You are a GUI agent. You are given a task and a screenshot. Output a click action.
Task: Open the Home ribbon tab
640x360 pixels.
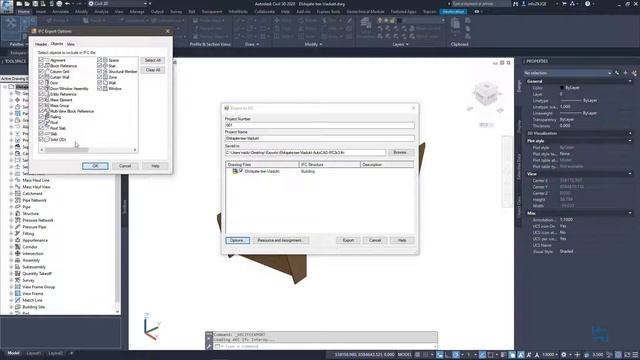[x=24, y=11]
